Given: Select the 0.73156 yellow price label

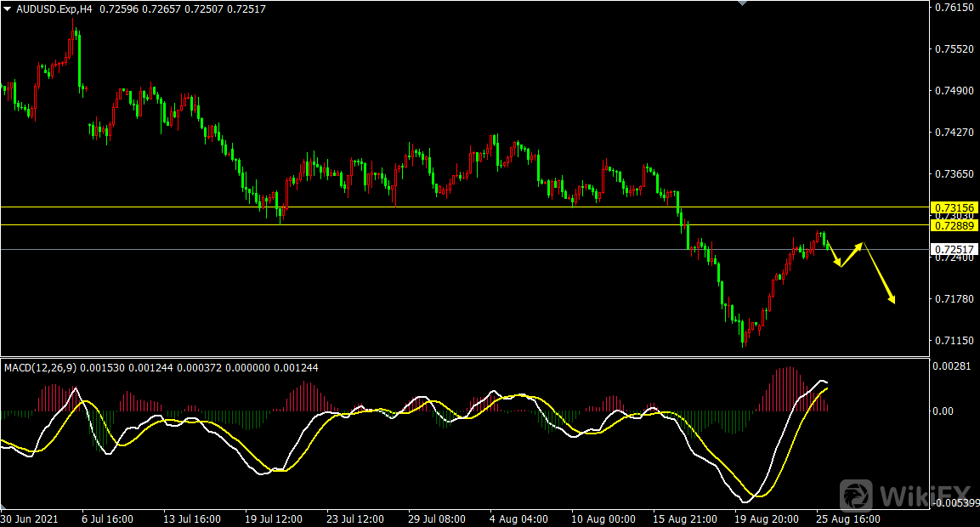Looking at the screenshot, I should [954, 207].
